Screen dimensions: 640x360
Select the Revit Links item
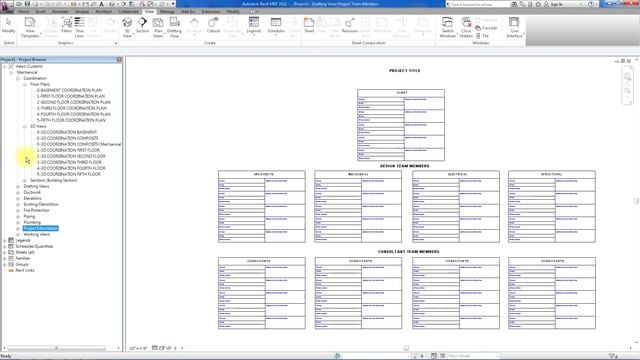tap(24, 270)
